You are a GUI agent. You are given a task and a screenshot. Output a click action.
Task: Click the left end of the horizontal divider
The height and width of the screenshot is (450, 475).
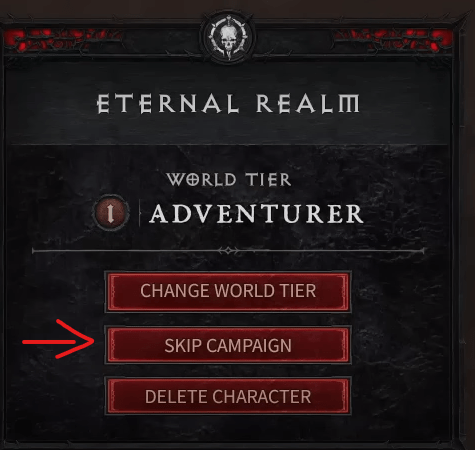click(x=35, y=251)
